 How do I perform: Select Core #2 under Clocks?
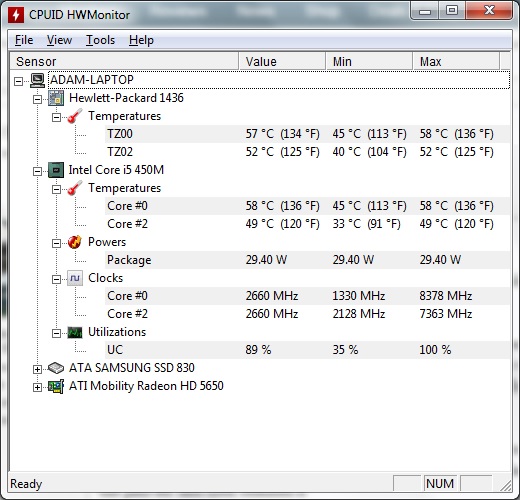(307, 314)
